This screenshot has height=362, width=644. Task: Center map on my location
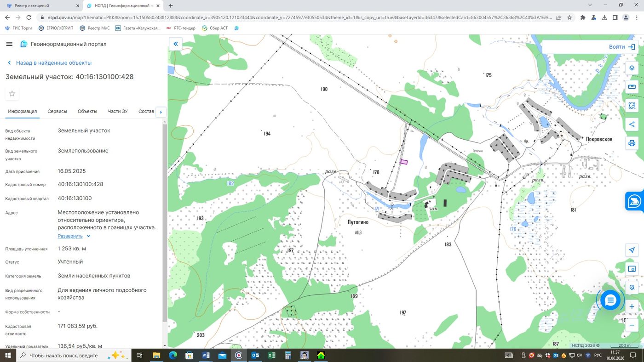click(x=632, y=250)
